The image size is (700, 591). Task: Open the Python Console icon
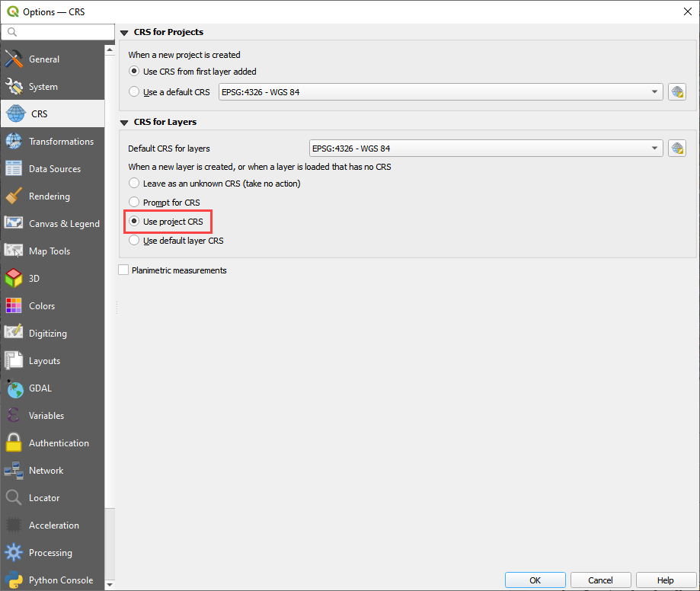coord(14,580)
